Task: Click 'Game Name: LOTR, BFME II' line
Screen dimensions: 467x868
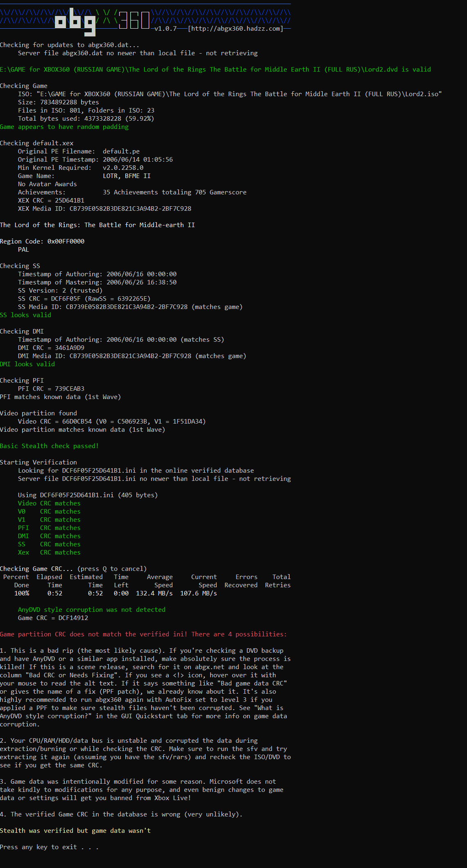Action: pos(84,176)
